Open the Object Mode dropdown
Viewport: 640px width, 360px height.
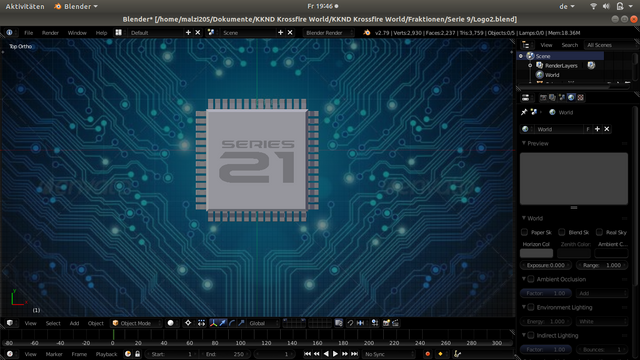[136, 323]
